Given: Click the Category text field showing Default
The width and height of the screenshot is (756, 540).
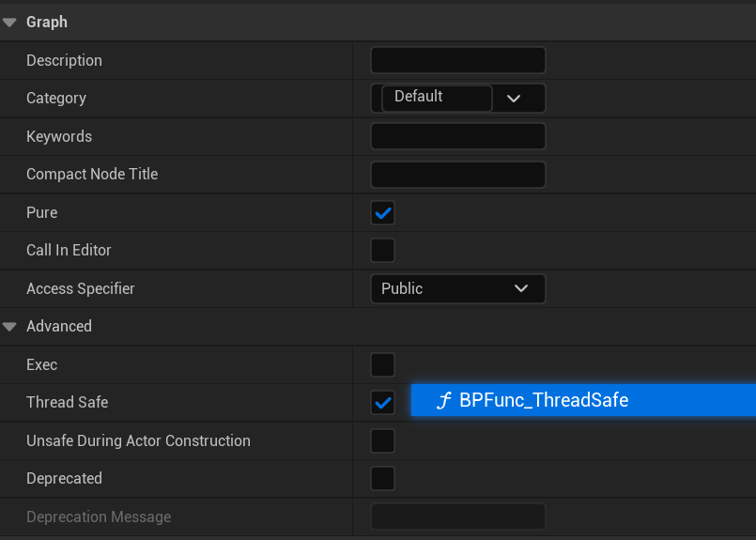Looking at the screenshot, I should coord(436,98).
